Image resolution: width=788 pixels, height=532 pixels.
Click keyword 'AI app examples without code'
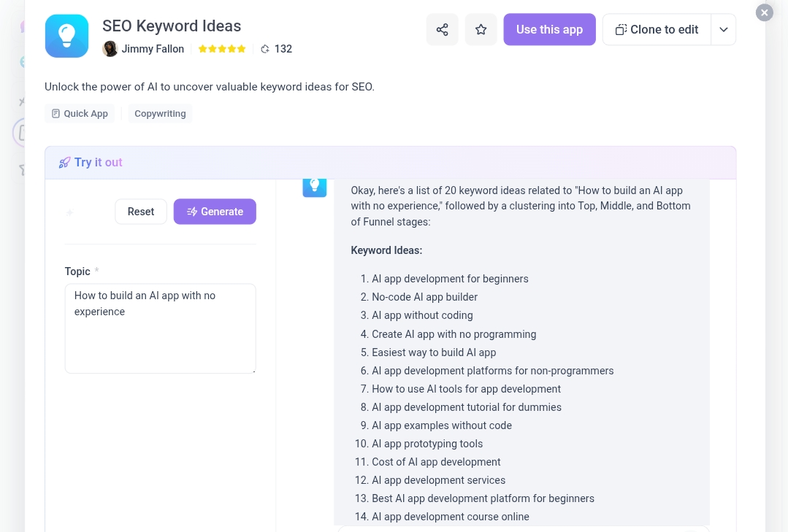coord(442,425)
